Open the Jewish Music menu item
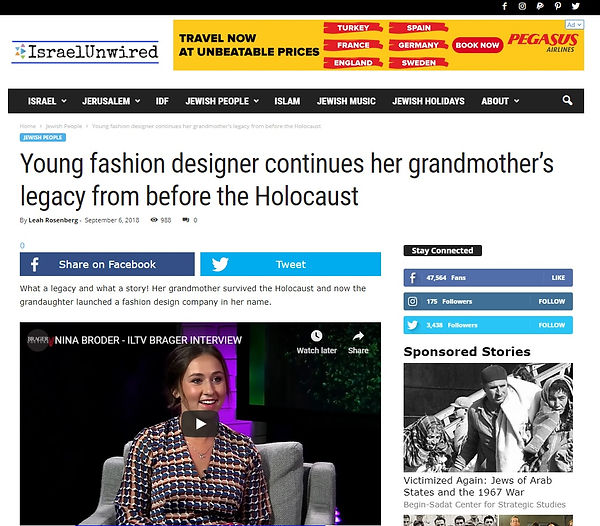Screen dimensions: 600x526 point(346,101)
